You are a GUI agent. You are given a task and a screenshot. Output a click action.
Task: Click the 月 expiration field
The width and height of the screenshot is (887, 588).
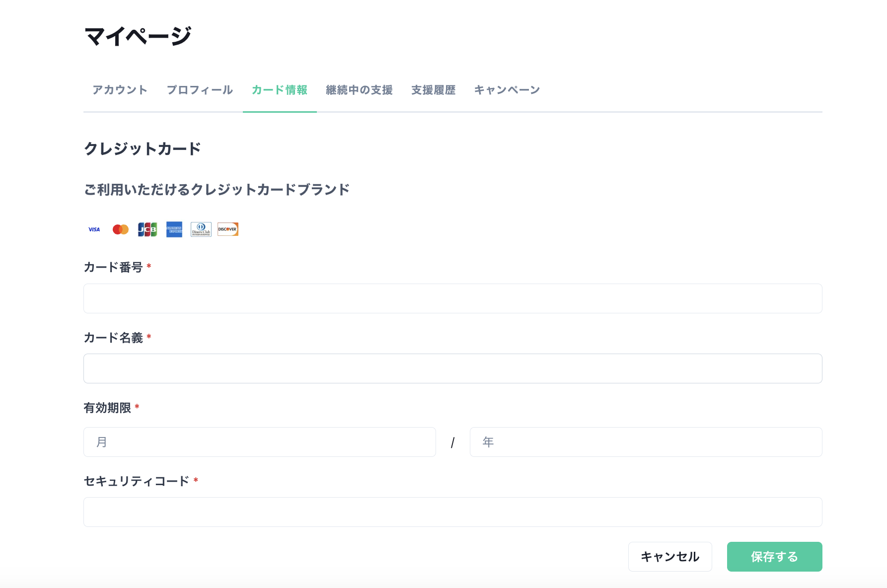(x=260, y=441)
